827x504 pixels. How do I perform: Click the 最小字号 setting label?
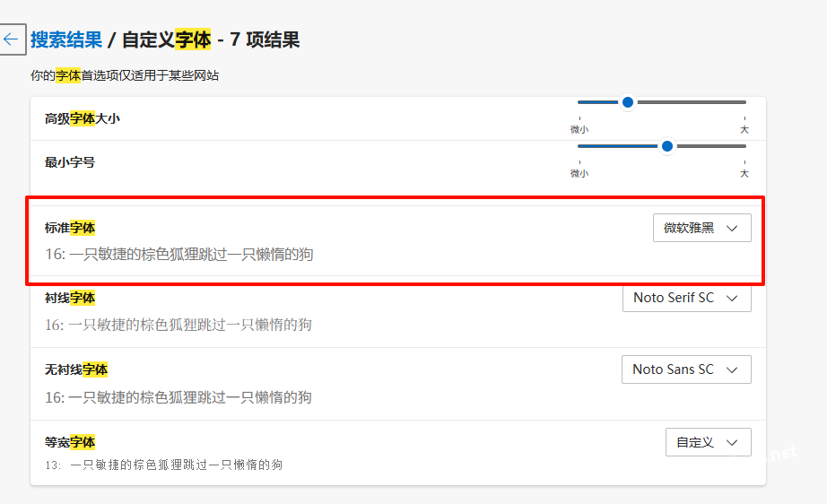click(70, 162)
